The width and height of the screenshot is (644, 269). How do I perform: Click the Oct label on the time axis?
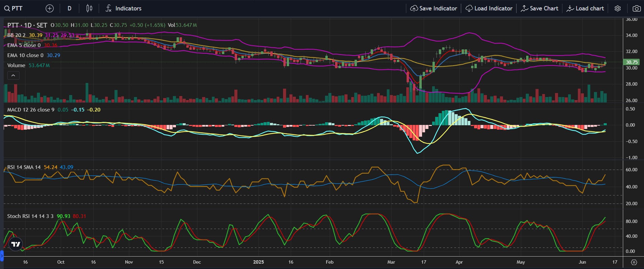[61, 262]
